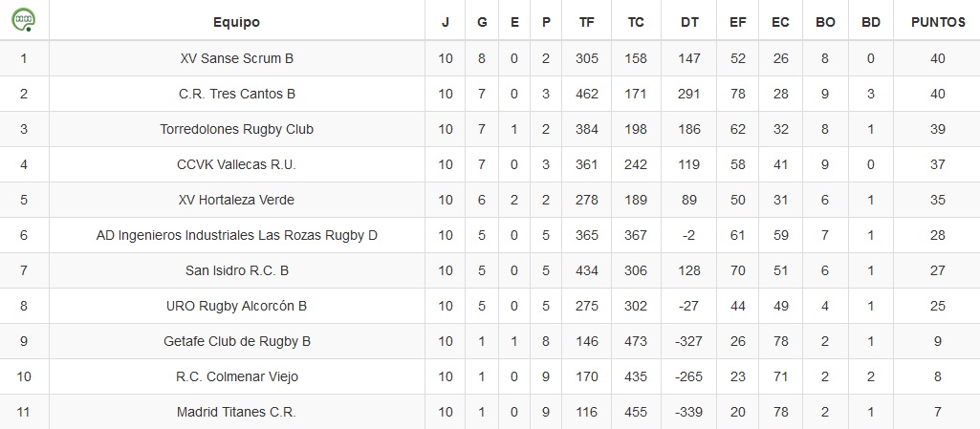Open URO Rugby Alcorcón B team
This screenshot has width=980, height=429.
point(236,306)
